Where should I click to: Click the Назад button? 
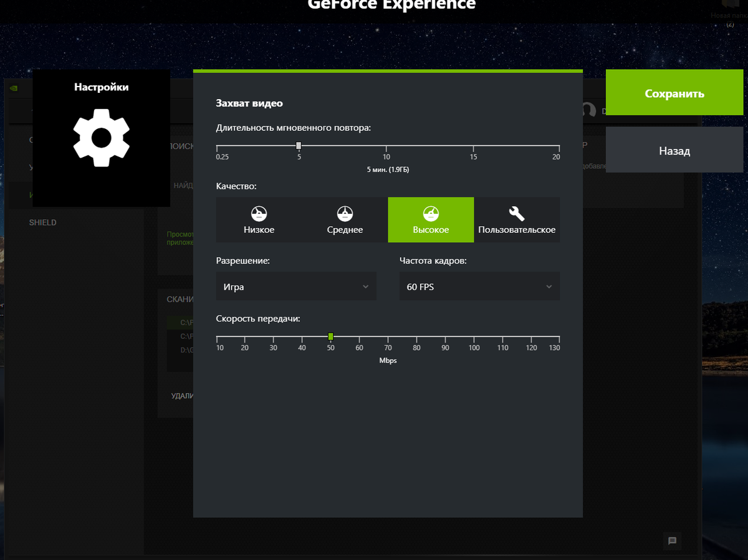[x=674, y=151]
